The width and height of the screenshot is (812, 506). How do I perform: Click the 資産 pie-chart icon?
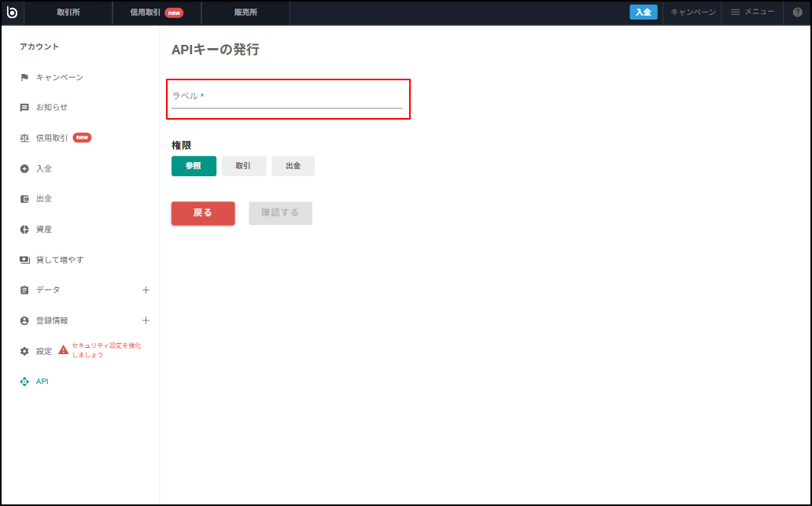(x=24, y=229)
